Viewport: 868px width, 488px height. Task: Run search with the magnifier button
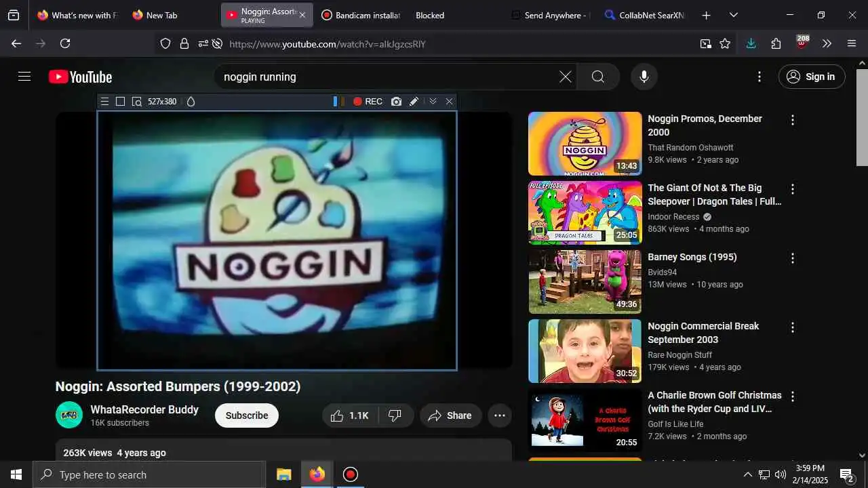(598, 77)
